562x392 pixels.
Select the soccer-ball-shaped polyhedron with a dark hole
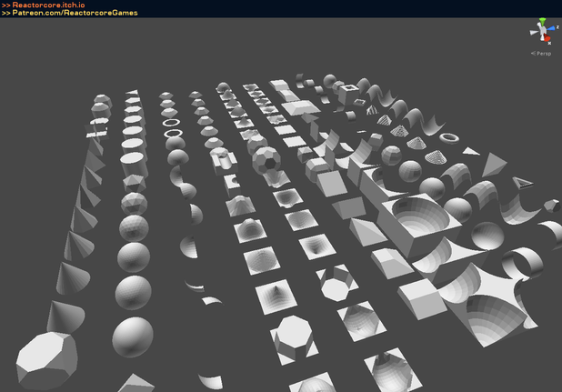266,160
